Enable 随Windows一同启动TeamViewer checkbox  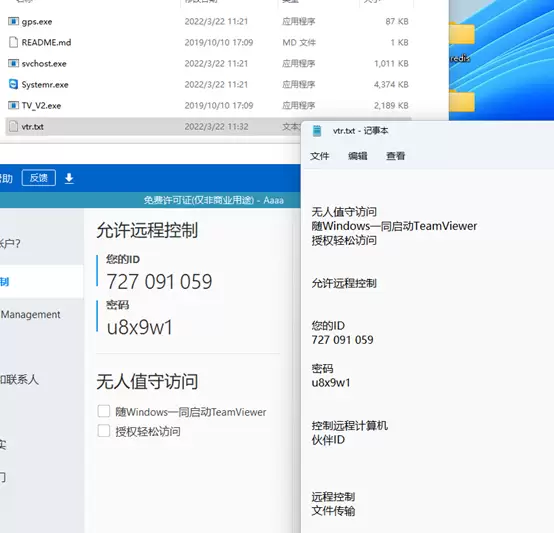click(104, 411)
